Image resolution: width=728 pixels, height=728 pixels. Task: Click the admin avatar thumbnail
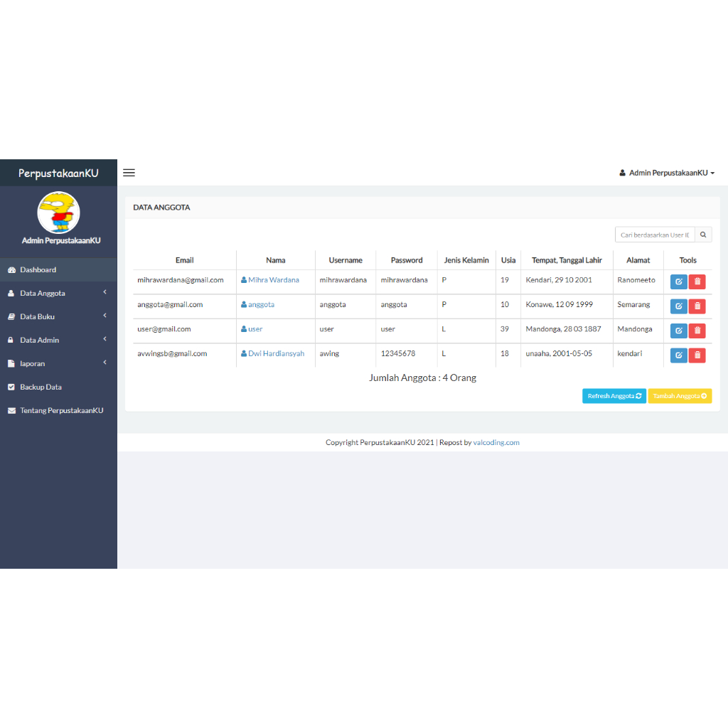coord(58,213)
